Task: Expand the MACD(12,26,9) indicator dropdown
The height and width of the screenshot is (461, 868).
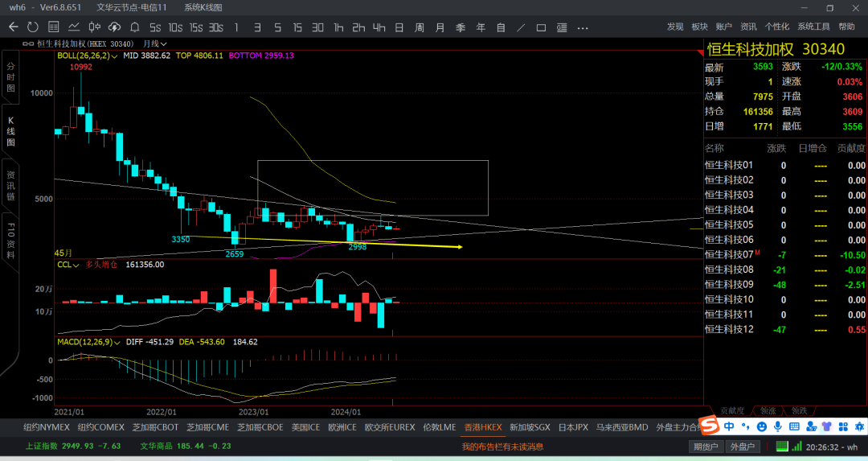Action: pos(88,343)
